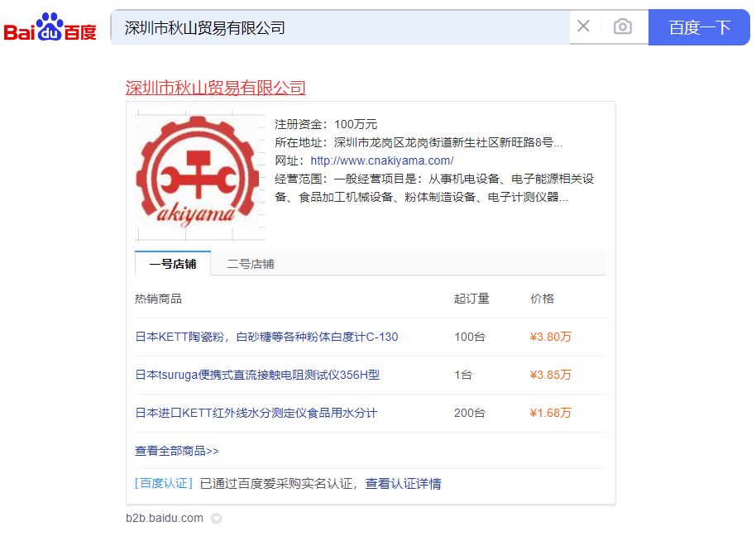
Task: Expand the dropdown arrow beside b2b.baidu.com
Action: pyautogui.click(x=216, y=519)
